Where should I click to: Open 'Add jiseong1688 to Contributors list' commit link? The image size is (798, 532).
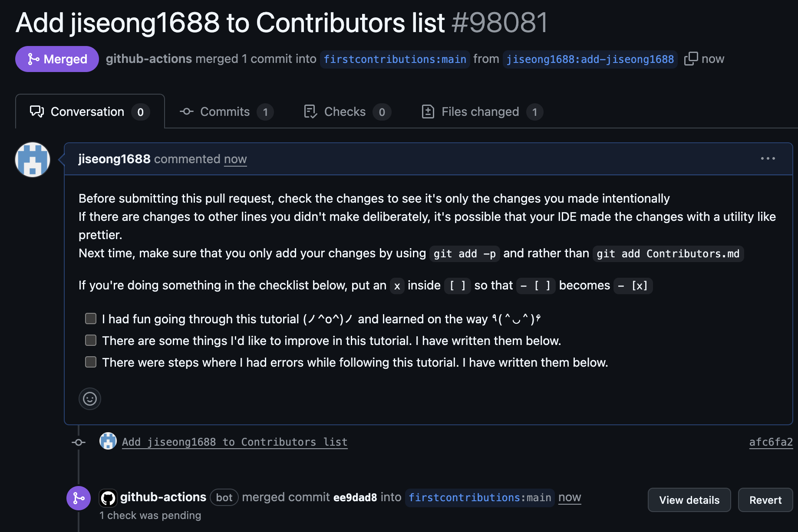pos(235,442)
